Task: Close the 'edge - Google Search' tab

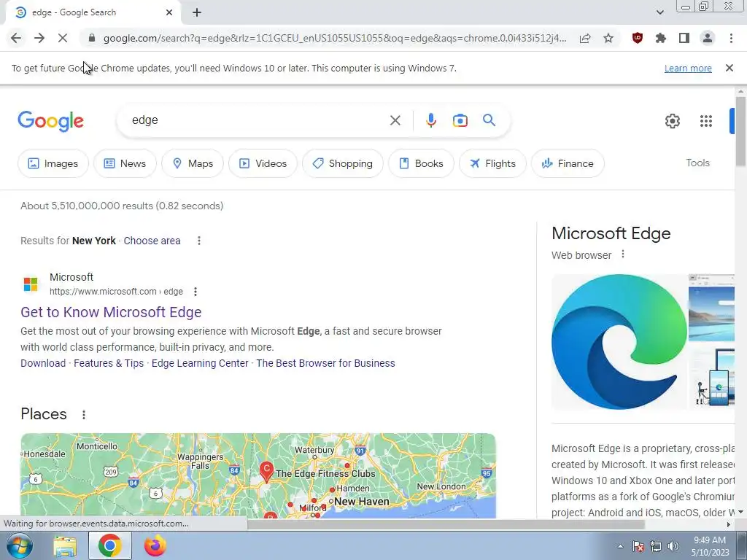Action: [x=169, y=12]
